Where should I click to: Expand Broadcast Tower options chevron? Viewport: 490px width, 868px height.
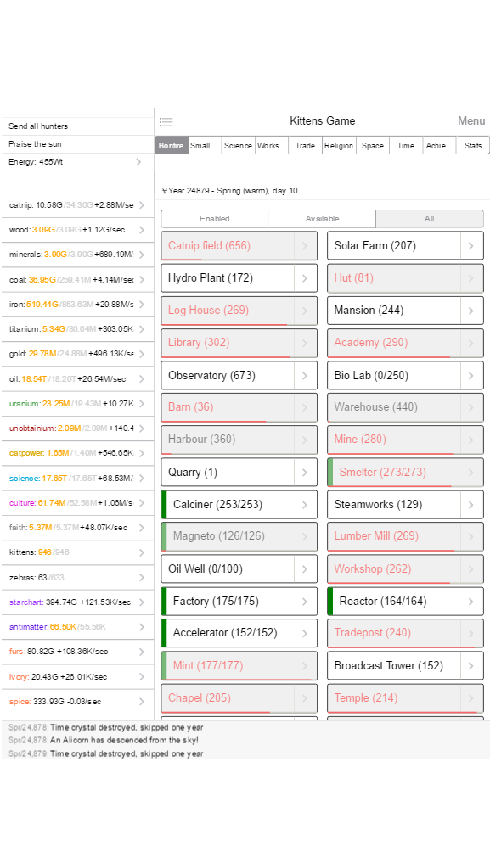coord(471,665)
